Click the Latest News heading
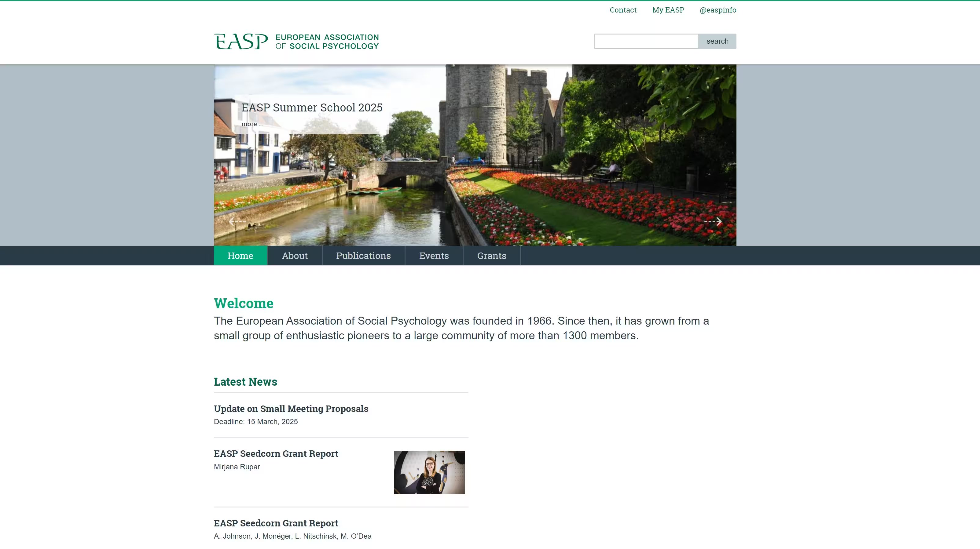The image size is (980, 549). click(245, 381)
